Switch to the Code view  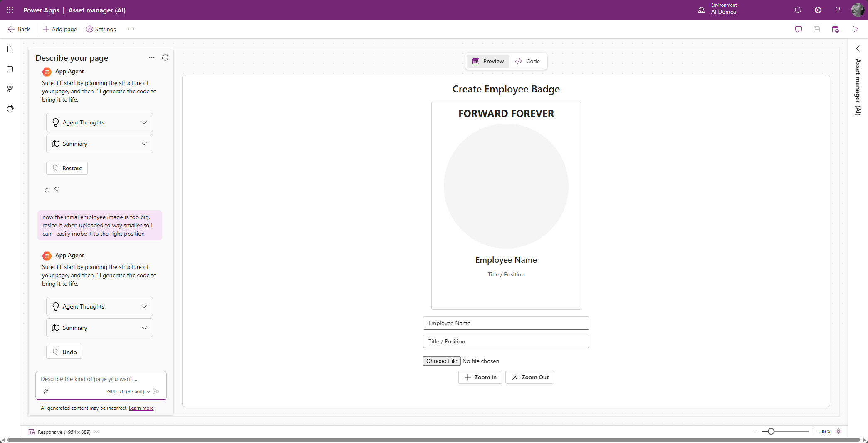click(527, 61)
